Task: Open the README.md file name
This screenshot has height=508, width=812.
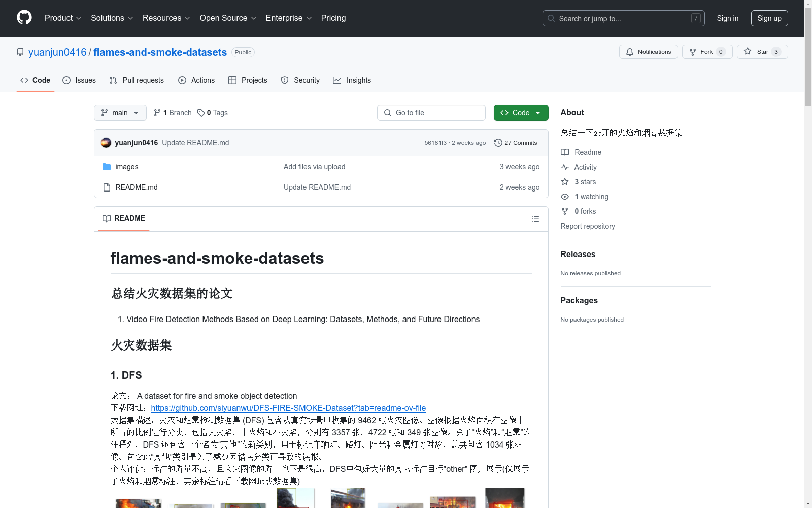Action: point(137,187)
